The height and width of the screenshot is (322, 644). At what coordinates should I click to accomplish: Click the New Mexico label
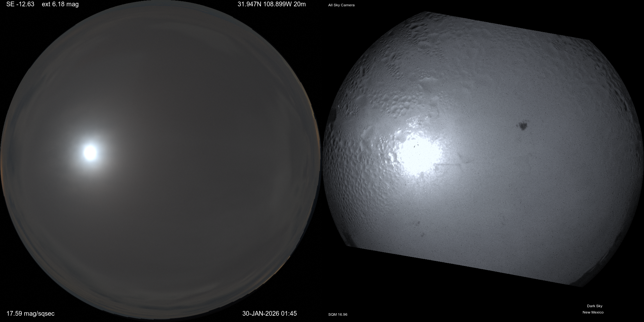pos(593,312)
